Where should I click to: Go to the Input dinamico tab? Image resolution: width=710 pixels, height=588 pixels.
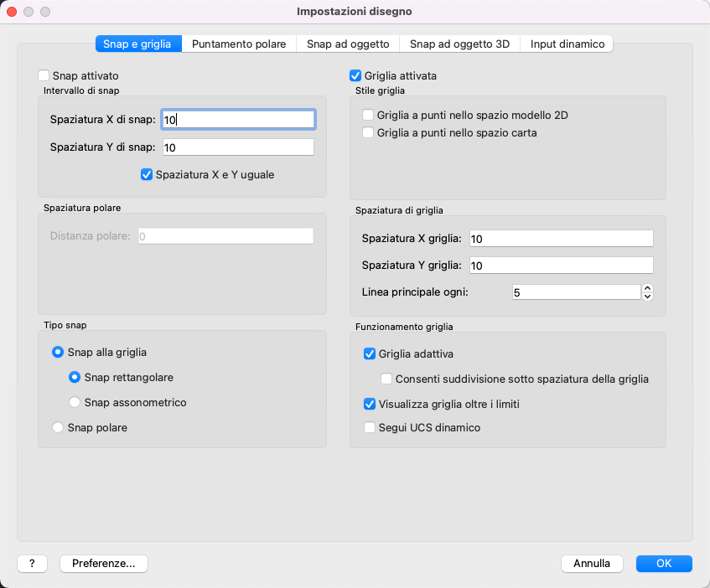coord(567,44)
